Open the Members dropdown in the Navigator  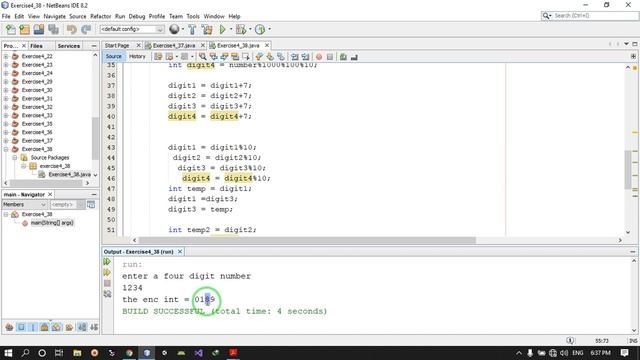(x=24, y=204)
